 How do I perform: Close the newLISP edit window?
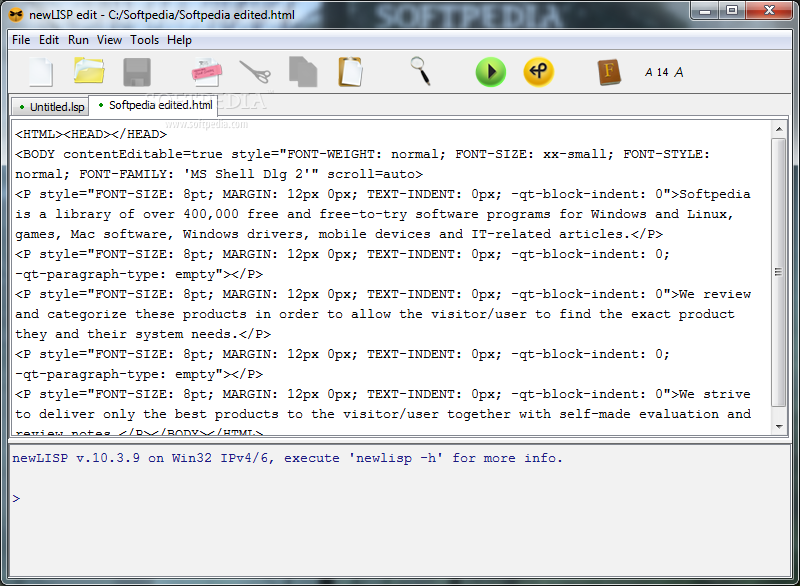(x=769, y=11)
